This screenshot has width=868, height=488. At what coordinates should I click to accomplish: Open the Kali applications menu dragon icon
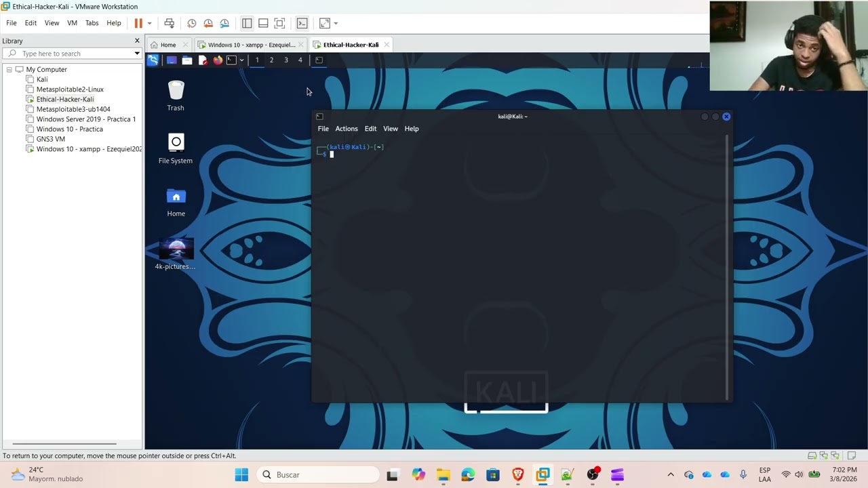click(x=153, y=60)
